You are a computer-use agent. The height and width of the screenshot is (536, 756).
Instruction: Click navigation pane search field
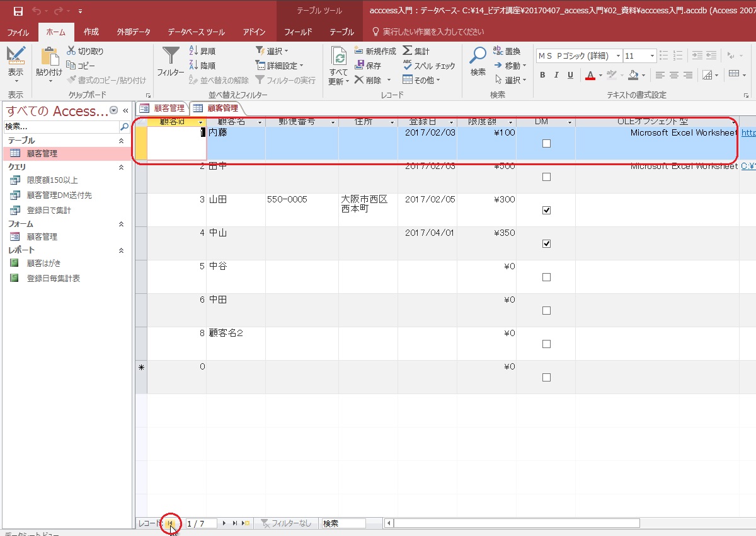pos(61,127)
